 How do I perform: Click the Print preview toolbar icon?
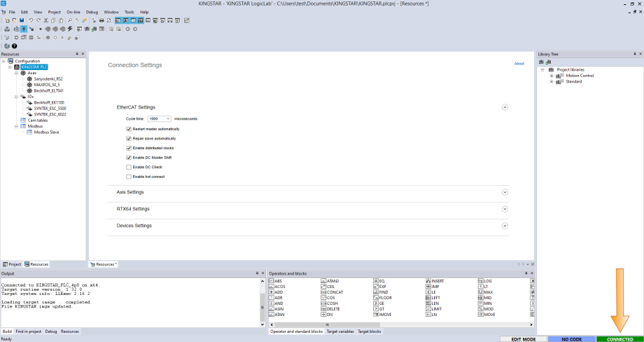coord(108,20)
